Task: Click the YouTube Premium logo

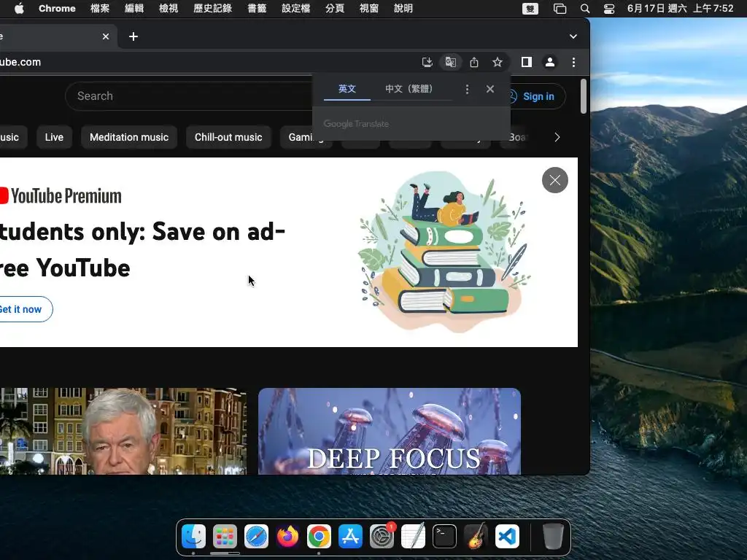Action: 61,195
